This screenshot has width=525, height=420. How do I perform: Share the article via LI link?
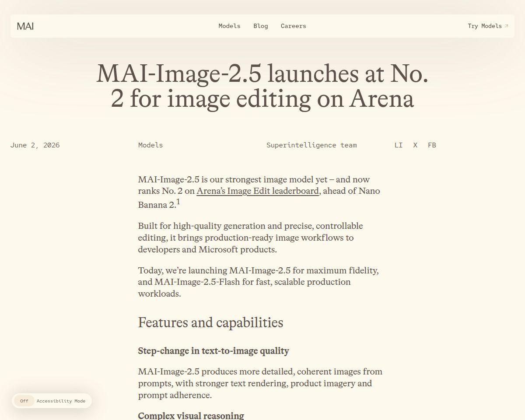(x=399, y=145)
